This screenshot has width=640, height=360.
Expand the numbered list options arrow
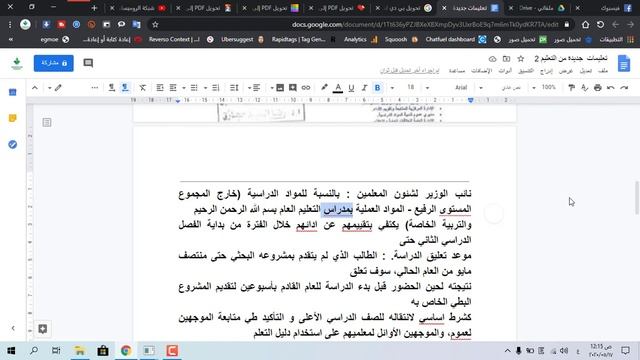[x=205, y=88]
